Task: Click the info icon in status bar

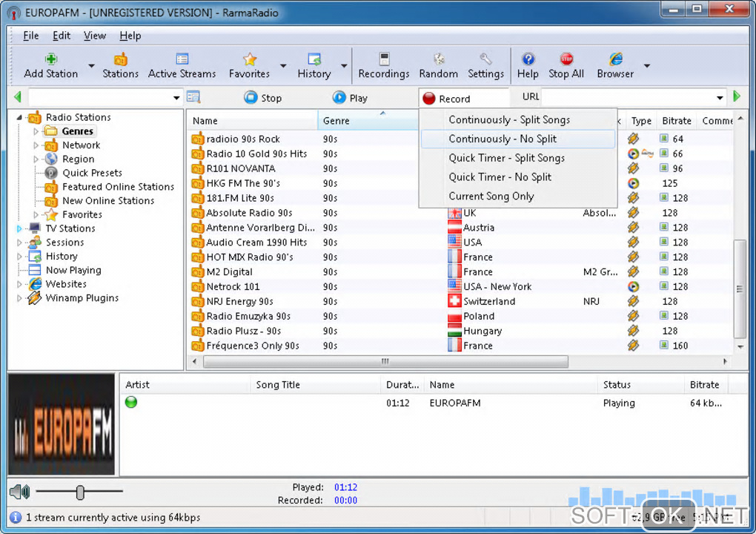Action: click(x=16, y=518)
